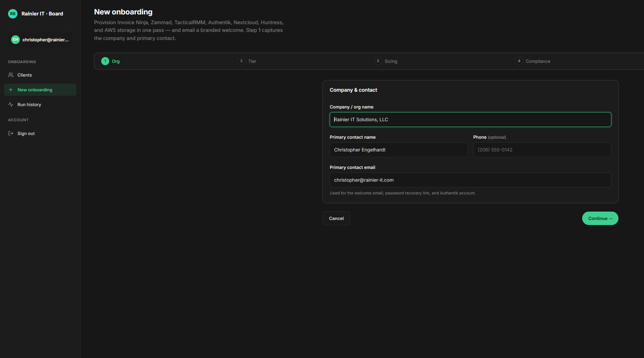This screenshot has width=644, height=358.
Task: Click the Continue button
Action: [600, 218]
